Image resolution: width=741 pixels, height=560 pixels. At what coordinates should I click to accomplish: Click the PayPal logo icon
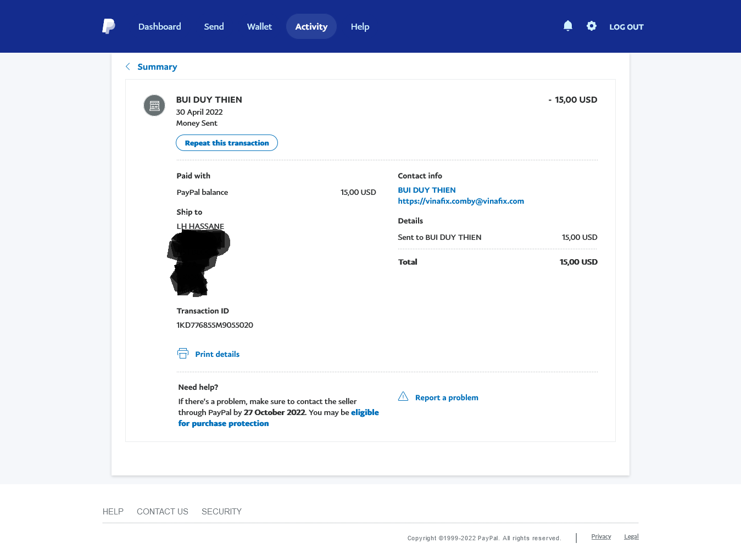click(x=109, y=26)
